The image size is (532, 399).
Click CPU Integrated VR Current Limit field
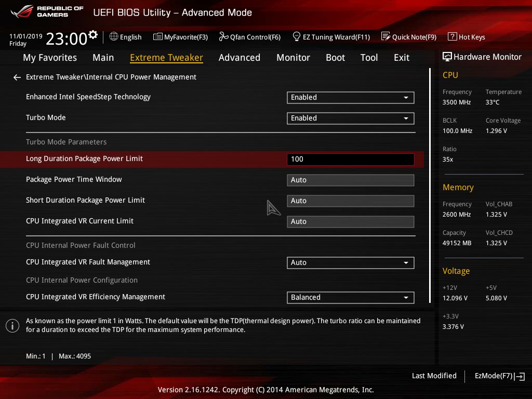[x=351, y=221]
